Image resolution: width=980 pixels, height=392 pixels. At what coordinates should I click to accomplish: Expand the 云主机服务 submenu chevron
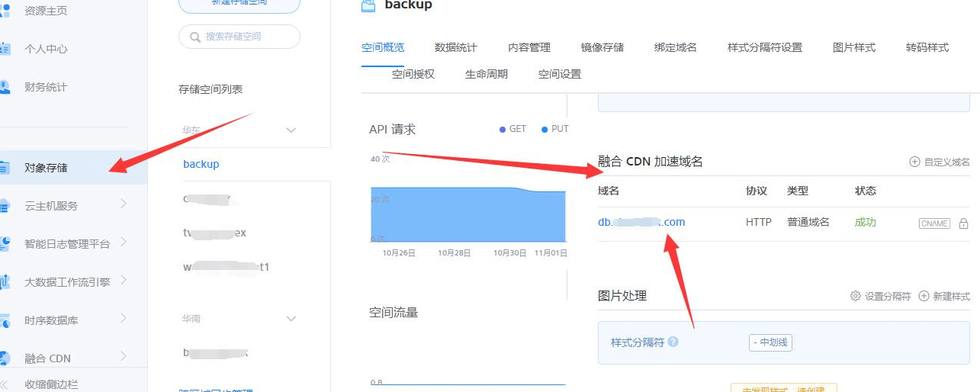[124, 204]
